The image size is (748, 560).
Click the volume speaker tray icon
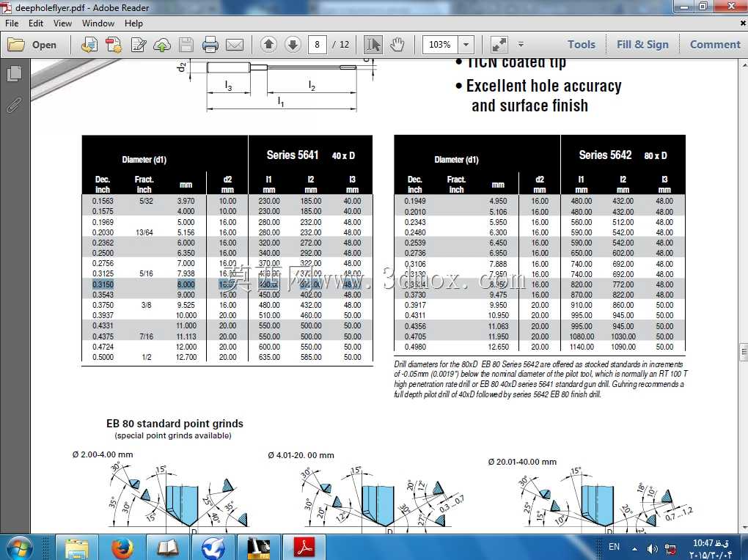click(652, 548)
